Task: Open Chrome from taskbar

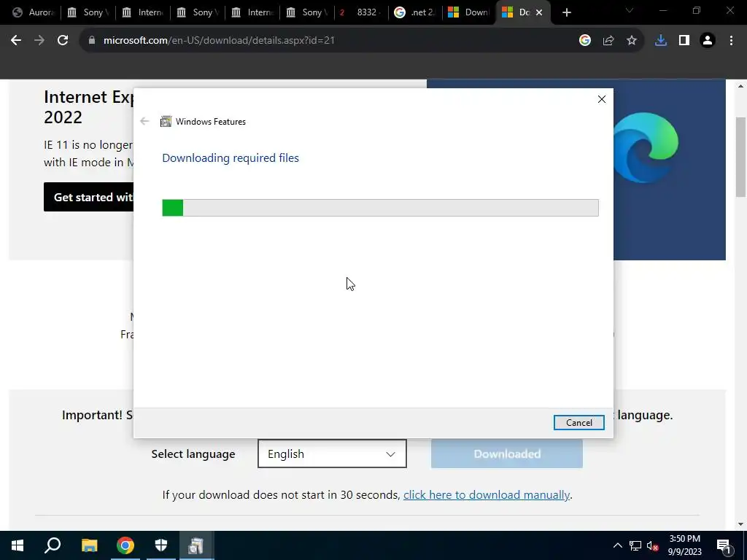Action: coord(125,545)
